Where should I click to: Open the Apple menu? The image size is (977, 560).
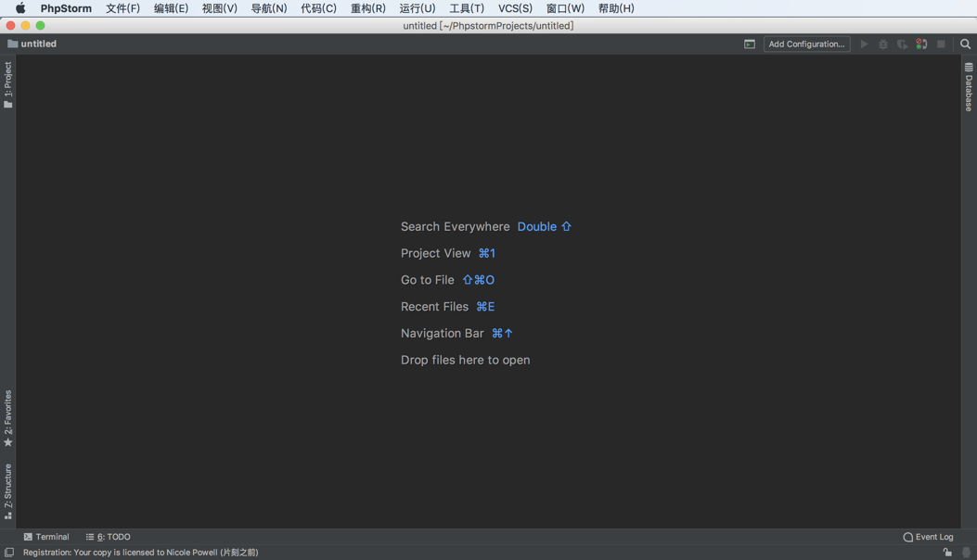[x=19, y=8]
